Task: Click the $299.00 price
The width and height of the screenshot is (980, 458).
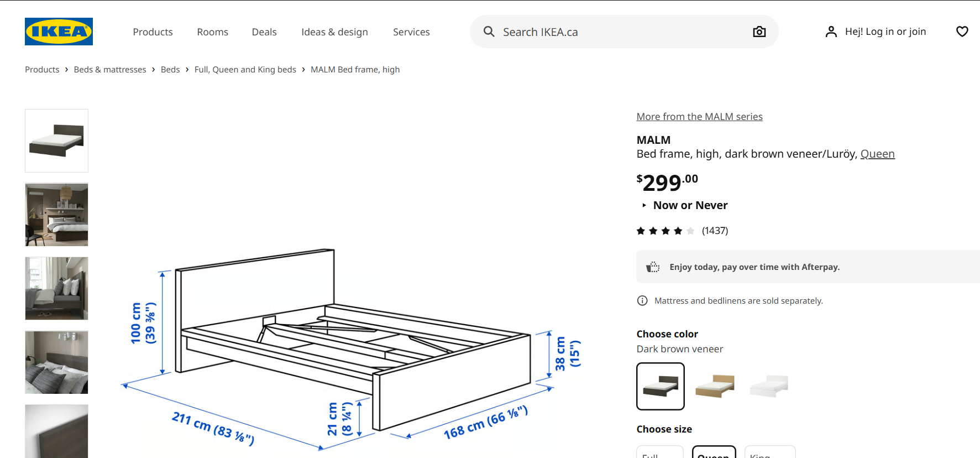Action: [667, 183]
